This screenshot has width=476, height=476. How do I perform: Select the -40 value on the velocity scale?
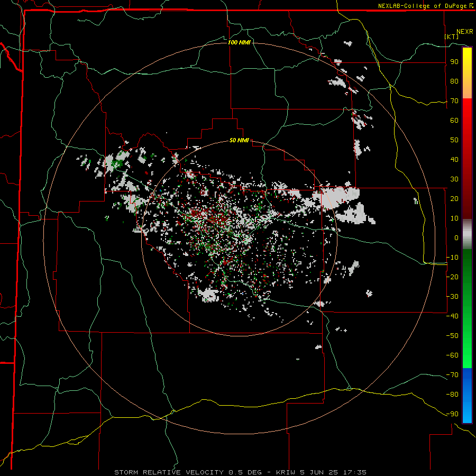tap(452, 316)
